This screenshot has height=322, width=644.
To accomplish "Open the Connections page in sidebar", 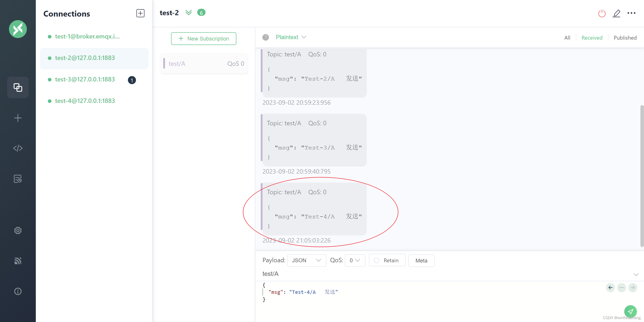I will (x=18, y=87).
